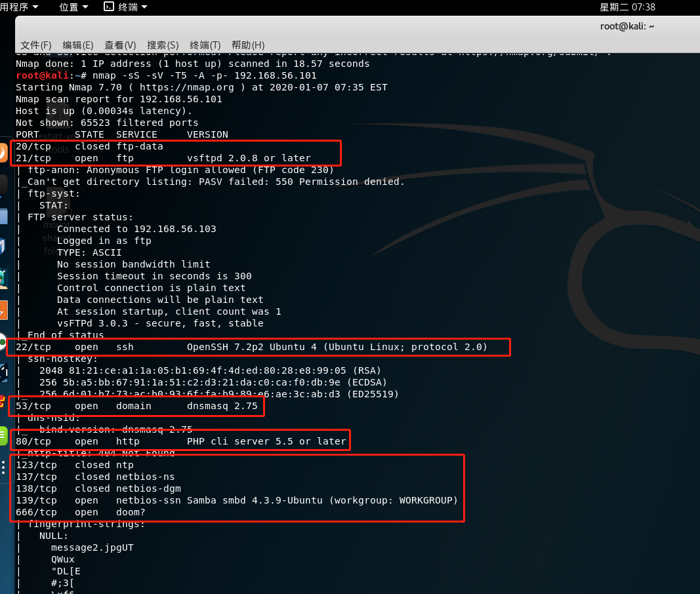Open the 编辑(E) menu
The height and width of the screenshot is (594, 700).
(x=77, y=45)
